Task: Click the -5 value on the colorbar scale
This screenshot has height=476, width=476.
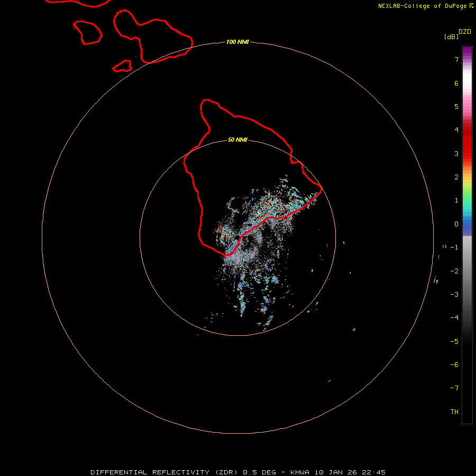Action: (454, 342)
